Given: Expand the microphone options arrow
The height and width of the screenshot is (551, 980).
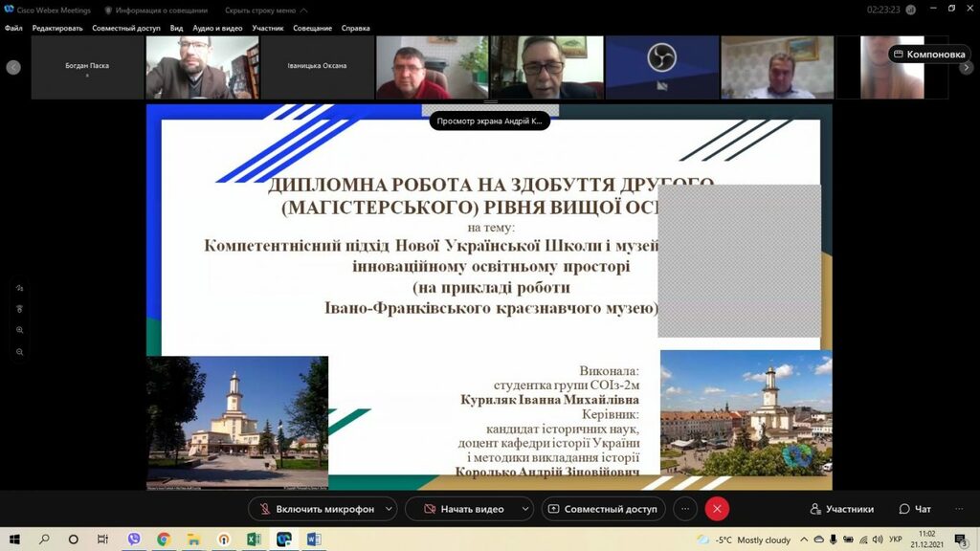Looking at the screenshot, I should click(389, 509).
